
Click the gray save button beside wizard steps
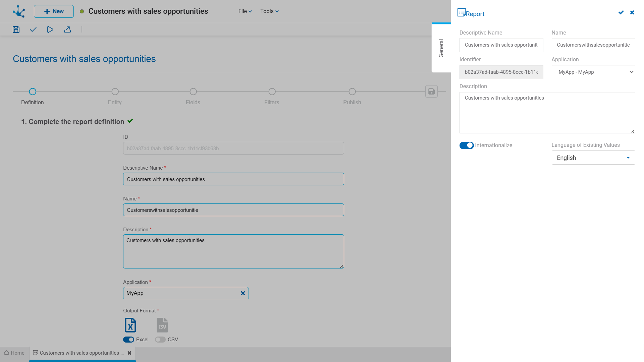tap(431, 92)
